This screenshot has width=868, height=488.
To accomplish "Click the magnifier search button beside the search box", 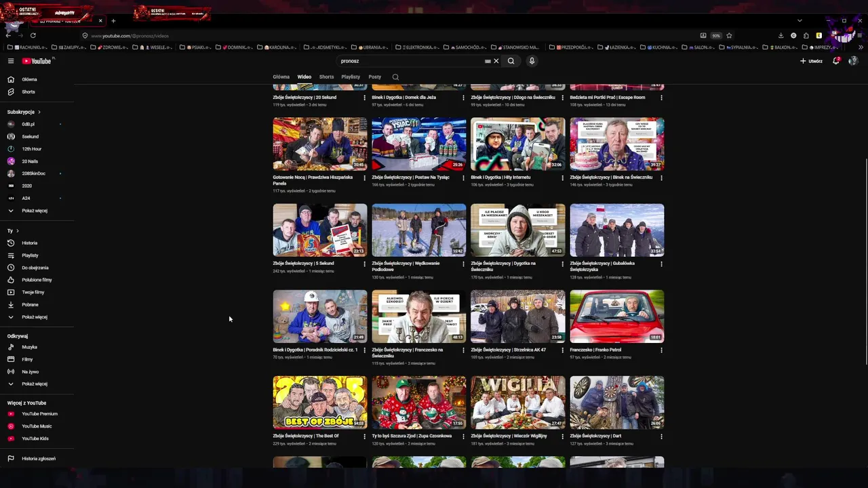I will click(x=511, y=61).
